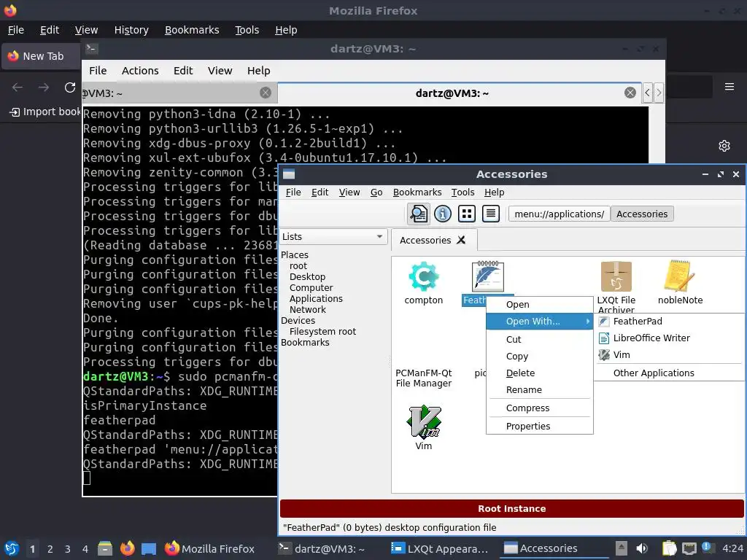Close the active dartz@VM3 terminal tab
The image size is (747, 560).
[630, 93]
